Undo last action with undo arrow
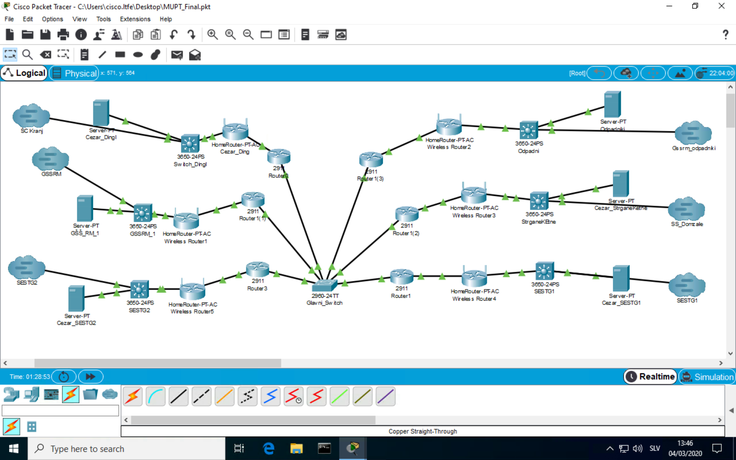The width and height of the screenshot is (736, 460). 173,35
